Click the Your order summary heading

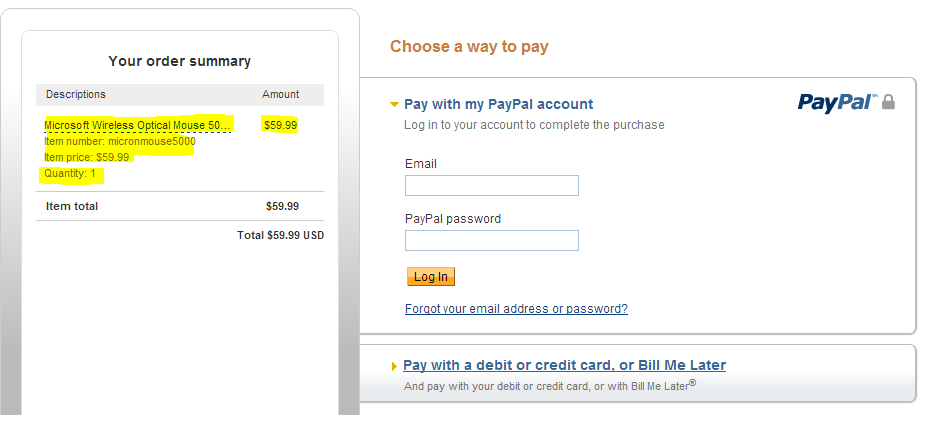click(179, 61)
